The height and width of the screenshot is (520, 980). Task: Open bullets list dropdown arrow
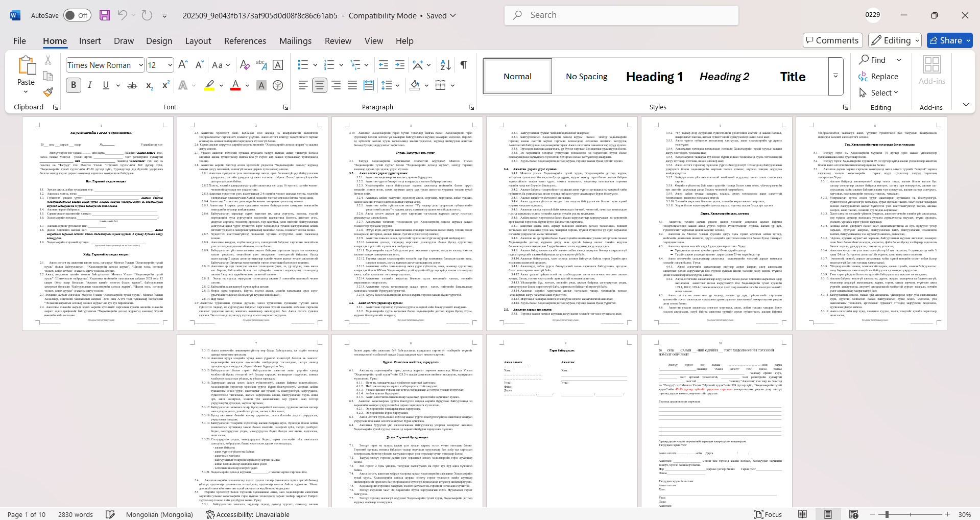(x=315, y=65)
